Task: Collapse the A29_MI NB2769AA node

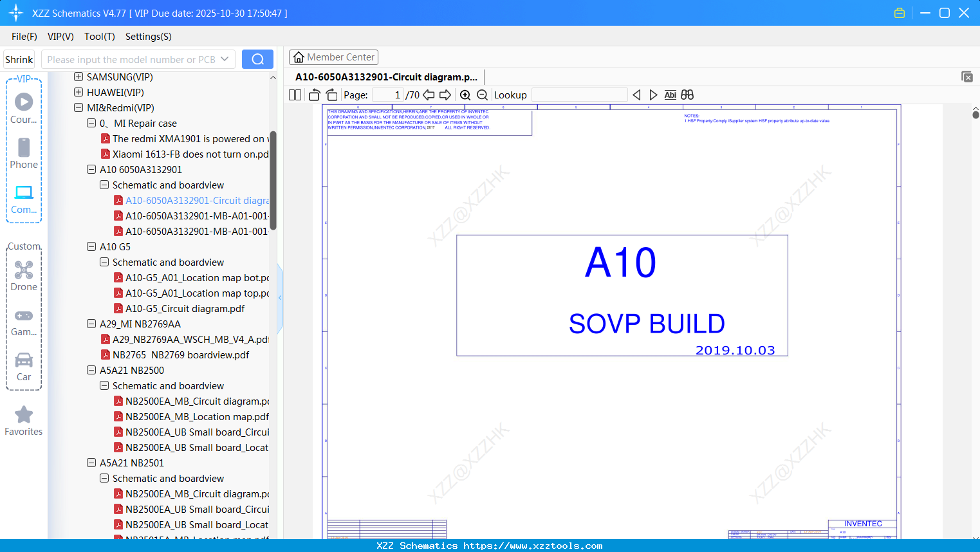Action: click(x=91, y=324)
